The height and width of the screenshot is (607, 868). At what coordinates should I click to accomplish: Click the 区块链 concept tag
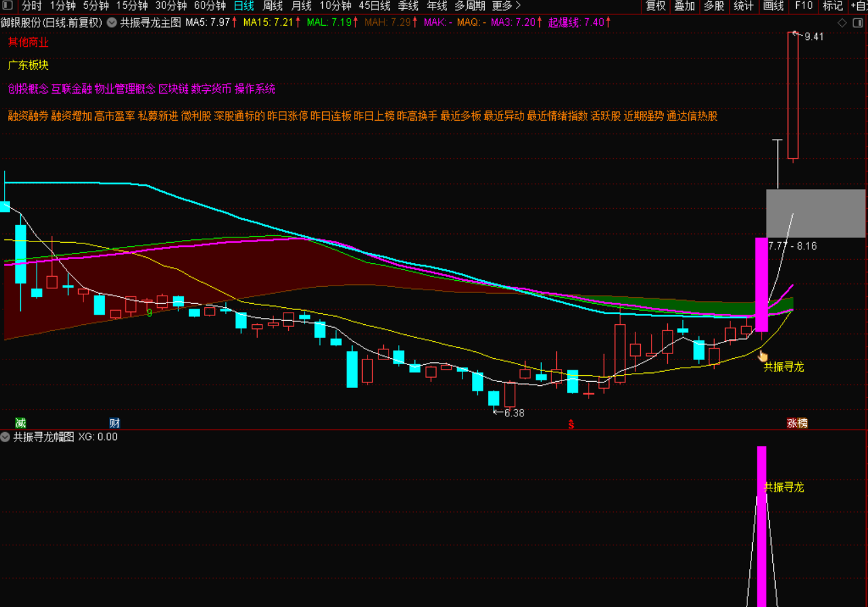[x=173, y=89]
